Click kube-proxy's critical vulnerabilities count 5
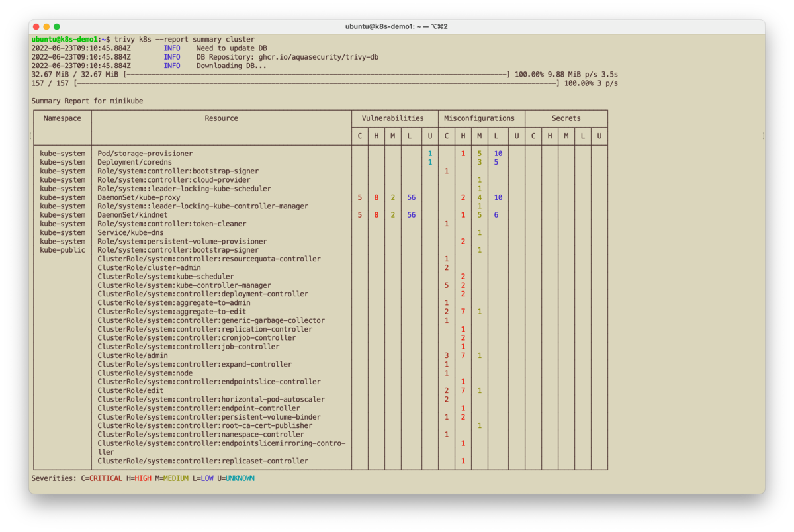Screen dimensions: 794x532 tap(360, 197)
